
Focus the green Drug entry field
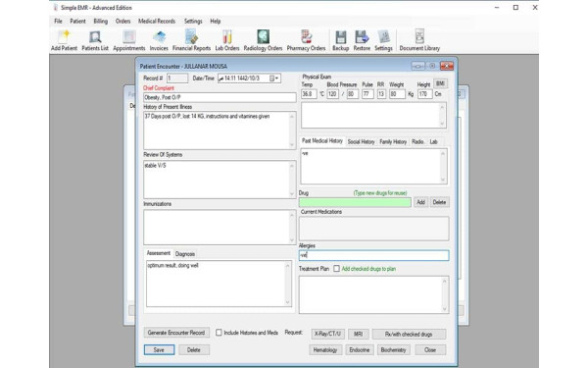[355, 202]
